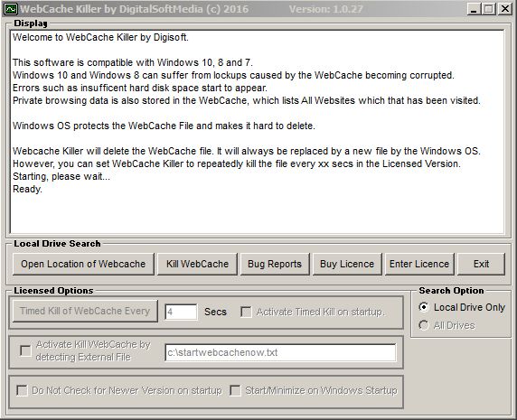Click the WebCache Killer title bar app icon
Image resolution: width=517 pixels, height=420 pixels.
click(10, 9)
